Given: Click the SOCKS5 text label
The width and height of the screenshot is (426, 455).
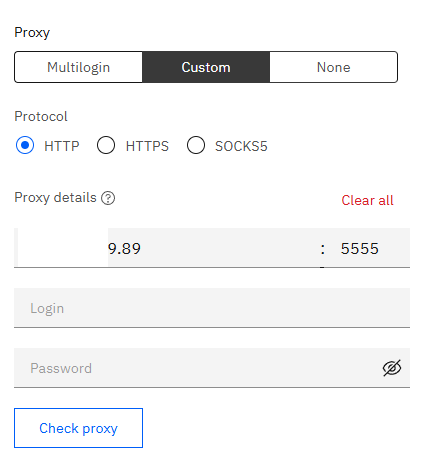Looking at the screenshot, I should [241, 146].
